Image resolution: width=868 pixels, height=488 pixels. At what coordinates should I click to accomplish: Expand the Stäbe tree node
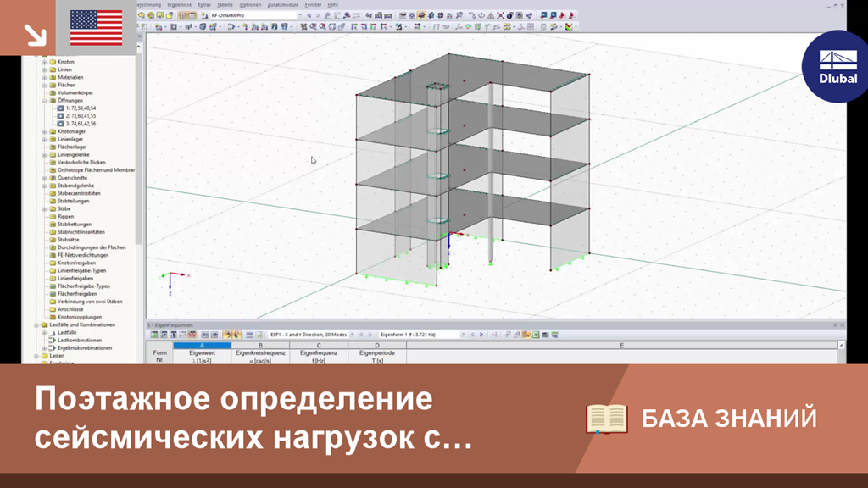tap(45, 209)
